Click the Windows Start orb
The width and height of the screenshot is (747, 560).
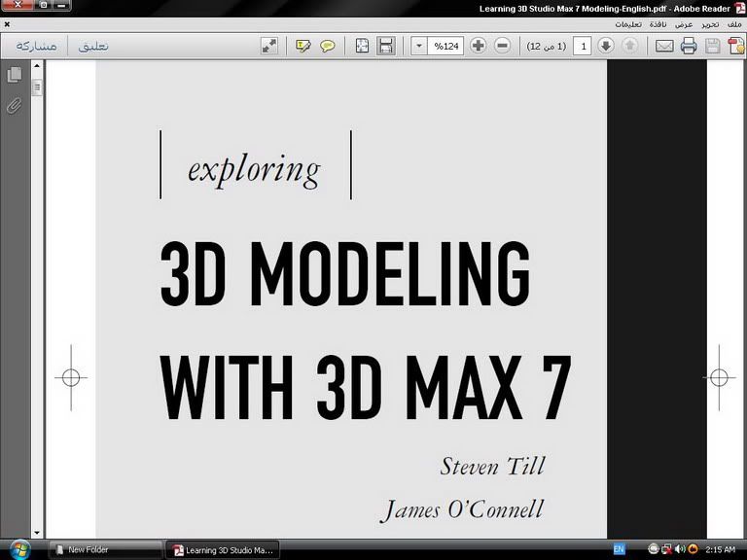click(x=19, y=549)
